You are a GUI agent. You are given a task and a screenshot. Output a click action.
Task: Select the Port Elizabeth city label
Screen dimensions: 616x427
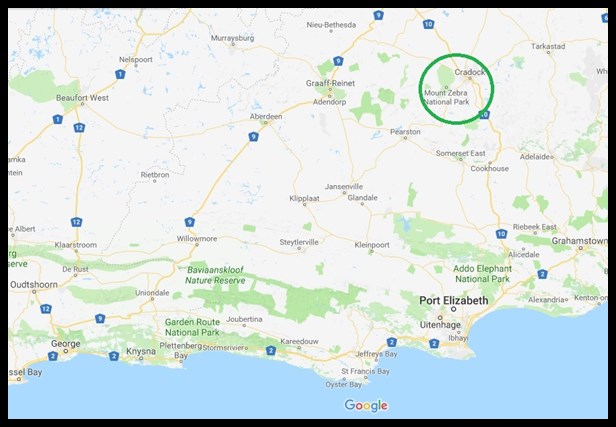click(x=454, y=301)
